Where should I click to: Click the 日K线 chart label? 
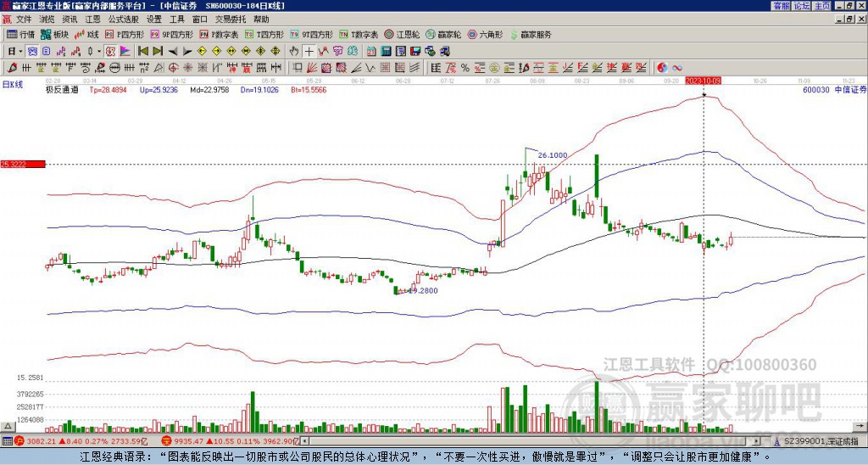coord(13,84)
